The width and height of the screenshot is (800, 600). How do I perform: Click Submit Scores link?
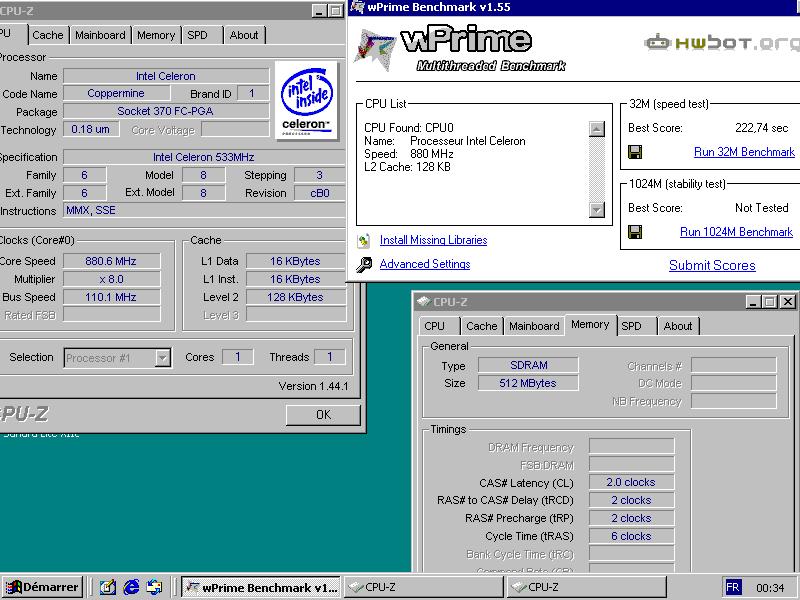pyautogui.click(x=712, y=265)
